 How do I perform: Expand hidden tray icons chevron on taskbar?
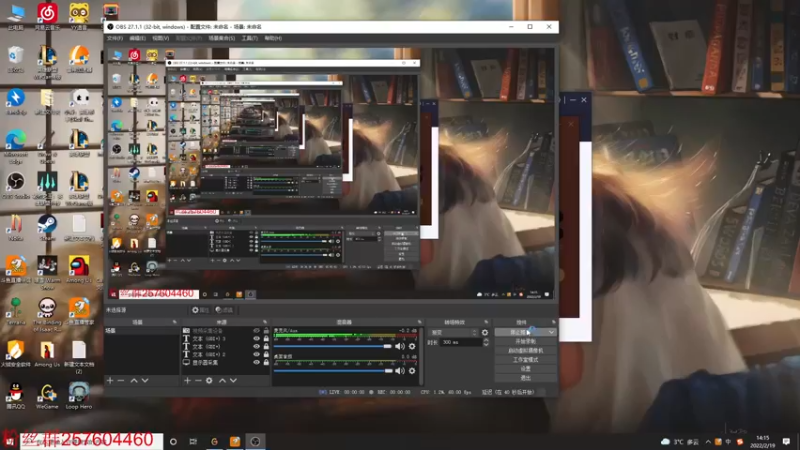coord(708,442)
